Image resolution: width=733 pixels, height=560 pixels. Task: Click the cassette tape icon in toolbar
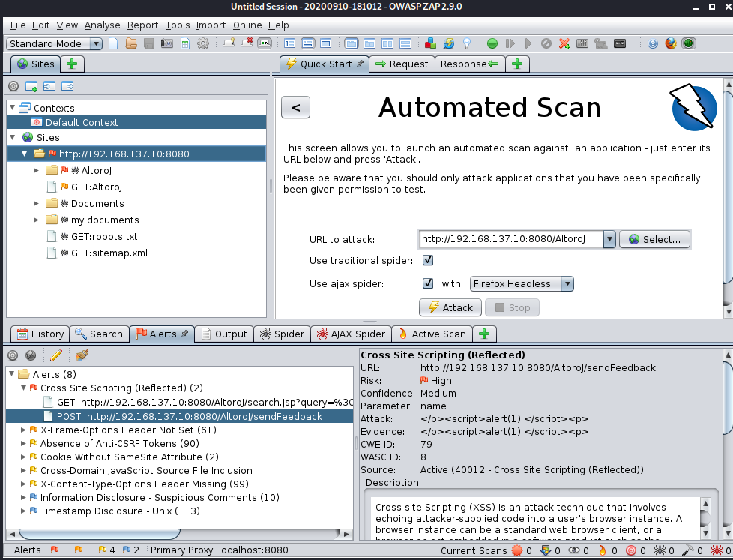620,43
